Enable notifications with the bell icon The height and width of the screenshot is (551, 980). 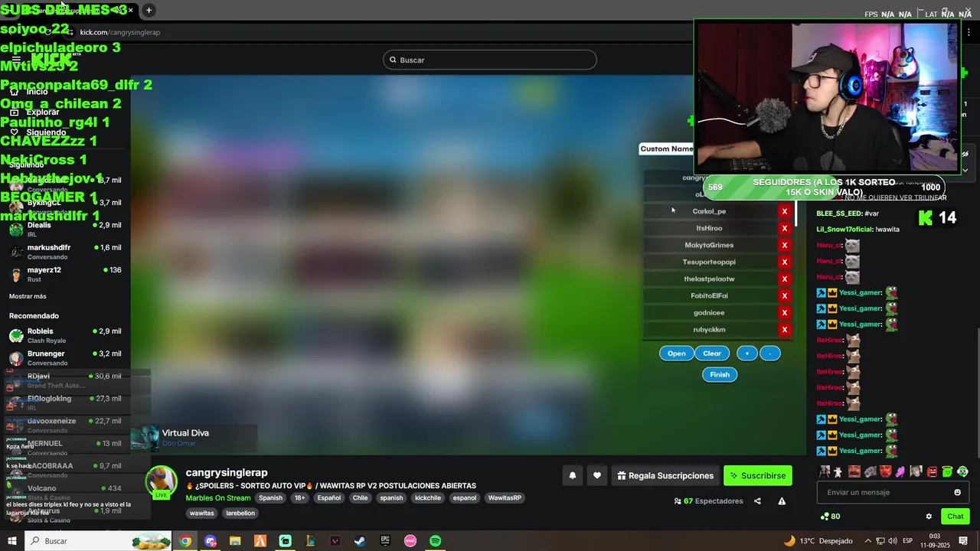pos(572,475)
